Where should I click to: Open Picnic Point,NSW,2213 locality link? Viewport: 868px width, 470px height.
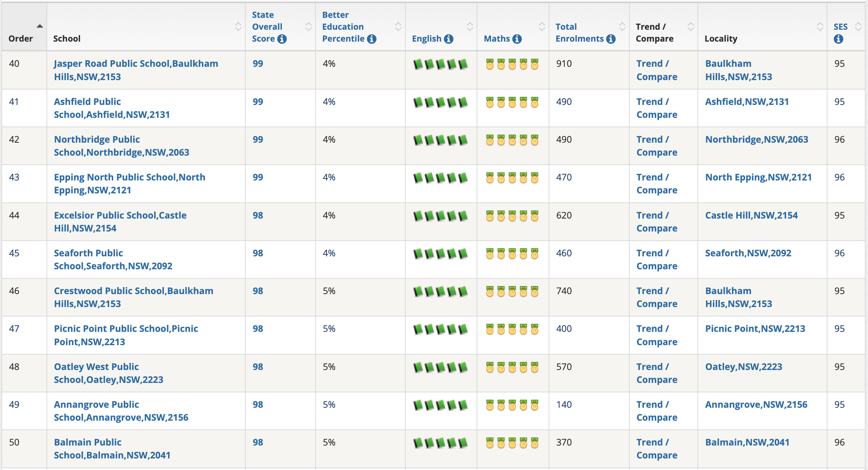(755, 329)
